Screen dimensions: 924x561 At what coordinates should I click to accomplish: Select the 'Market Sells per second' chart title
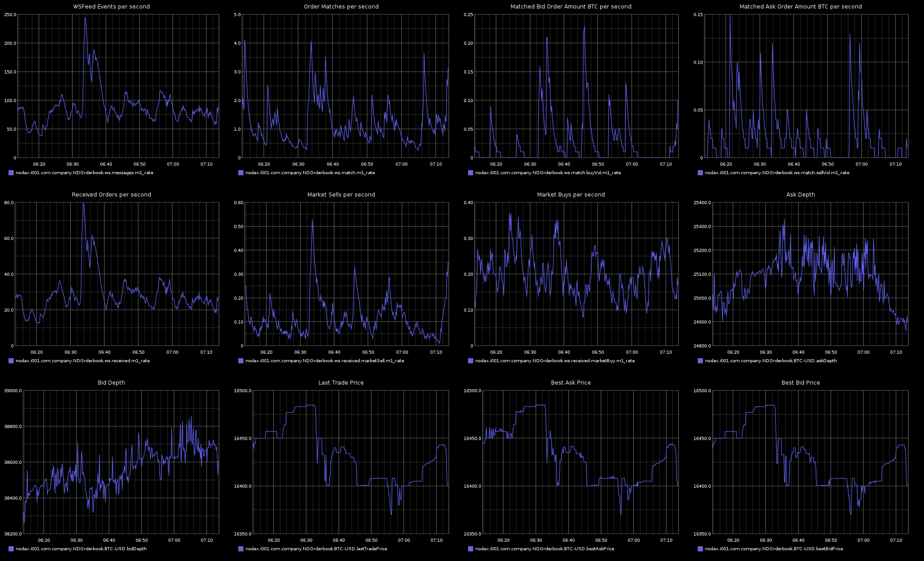341,195
